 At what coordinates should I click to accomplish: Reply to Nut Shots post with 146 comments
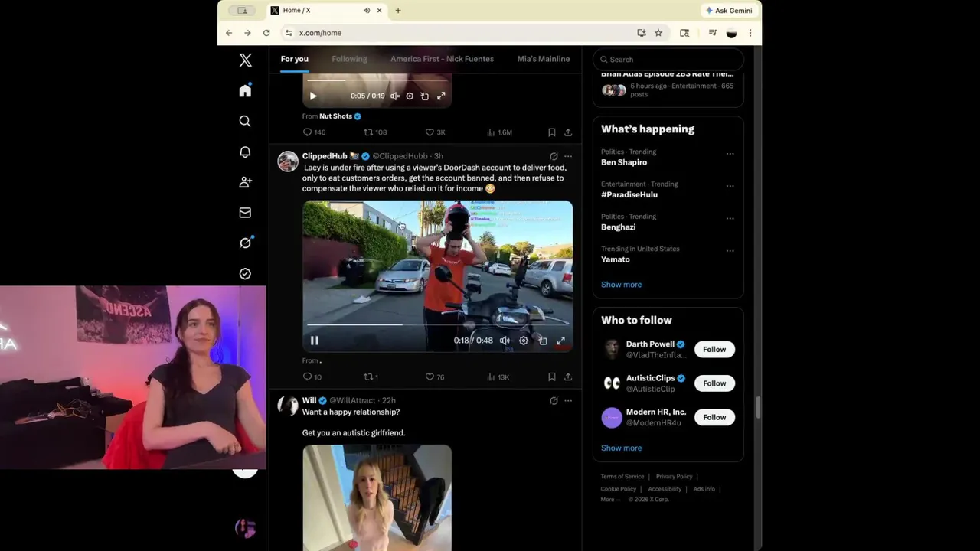pyautogui.click(x=314, y=132)
